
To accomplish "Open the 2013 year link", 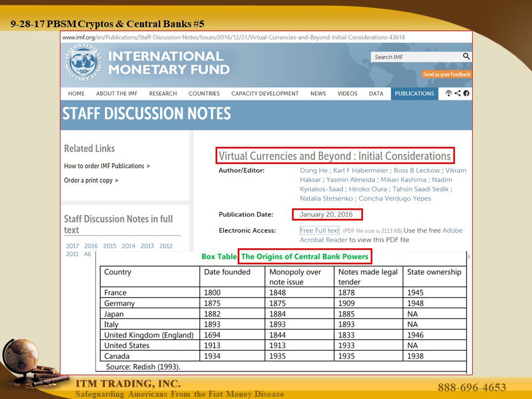I will (x=147, y=246).
